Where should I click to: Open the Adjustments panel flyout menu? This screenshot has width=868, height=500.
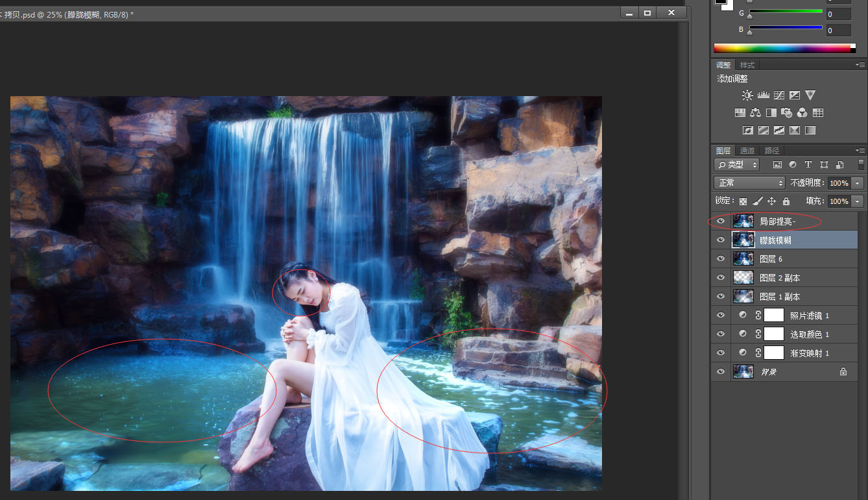(860, 65)
